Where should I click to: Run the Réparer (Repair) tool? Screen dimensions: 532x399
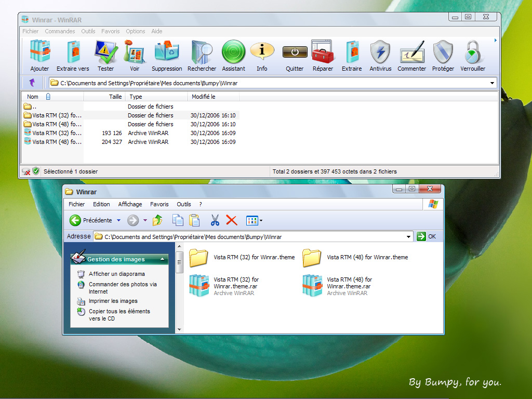click(323, 52)
